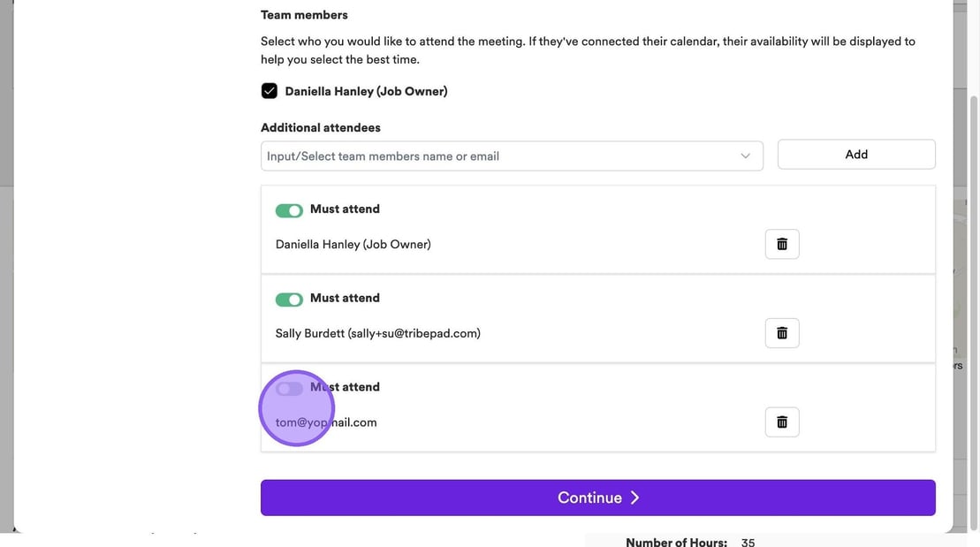The image size is (980, 547).
Task: Click Daniella Hanley name in attendee card
Action: 353,244
